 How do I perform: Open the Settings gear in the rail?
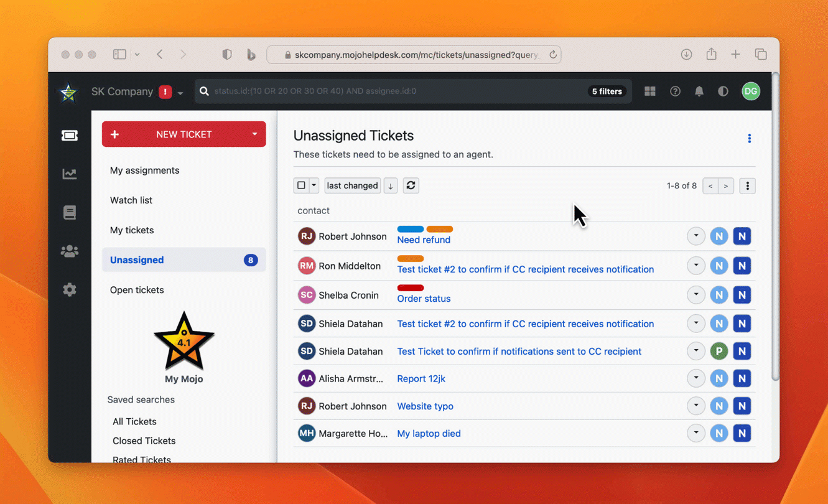[x=70, y=290]
